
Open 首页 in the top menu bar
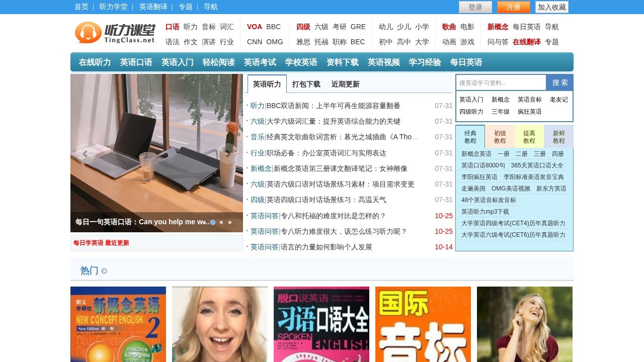[x=81, y=7]
